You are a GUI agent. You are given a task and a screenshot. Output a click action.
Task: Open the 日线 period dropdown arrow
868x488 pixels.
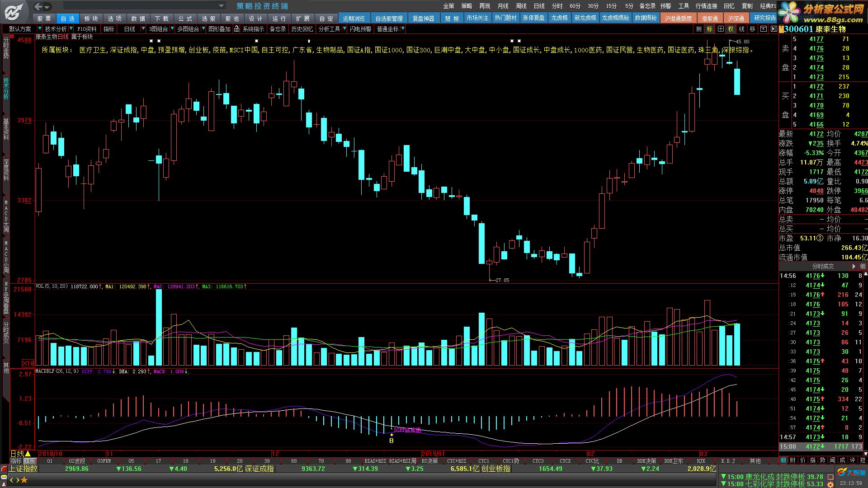pyautogui.click(x=143, y=29)
